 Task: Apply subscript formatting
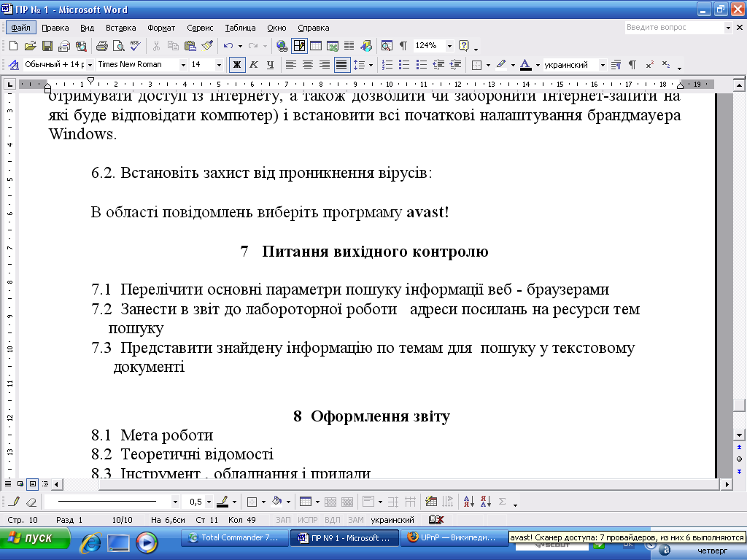pyautogui.click(x=666, y=64)
